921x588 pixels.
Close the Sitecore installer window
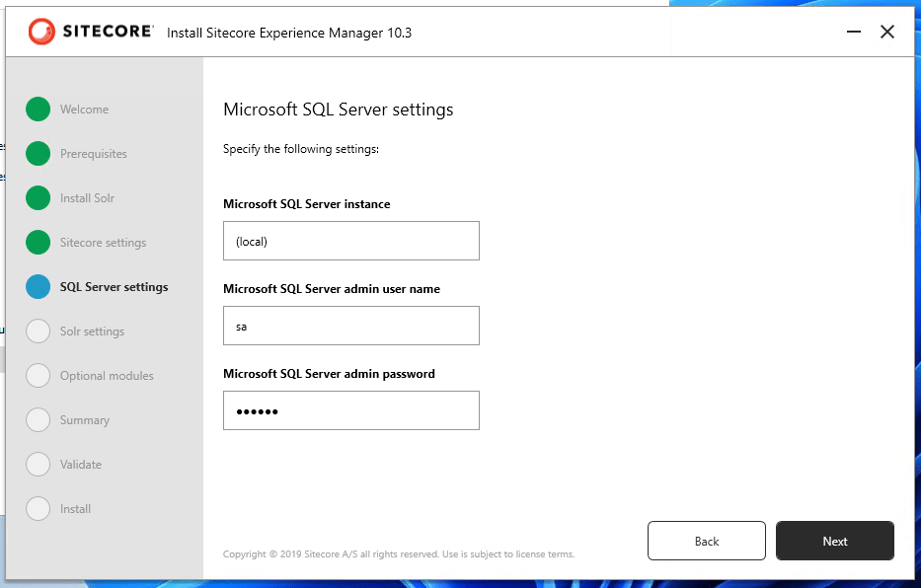[x=887, y=33]
